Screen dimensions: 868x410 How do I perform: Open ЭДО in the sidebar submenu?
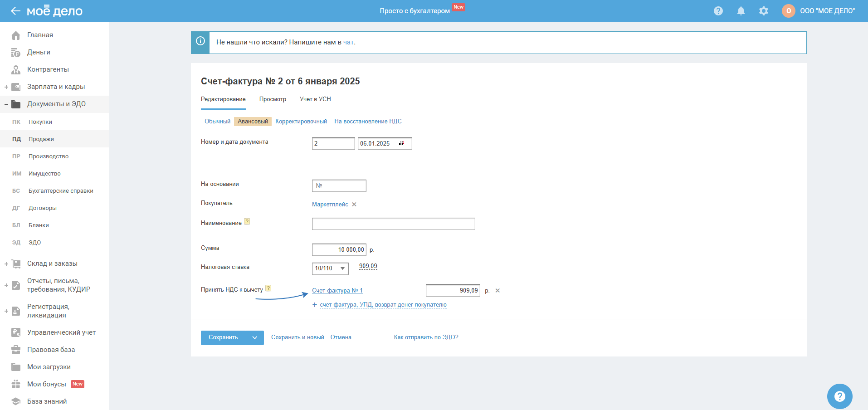click(34, 243)
